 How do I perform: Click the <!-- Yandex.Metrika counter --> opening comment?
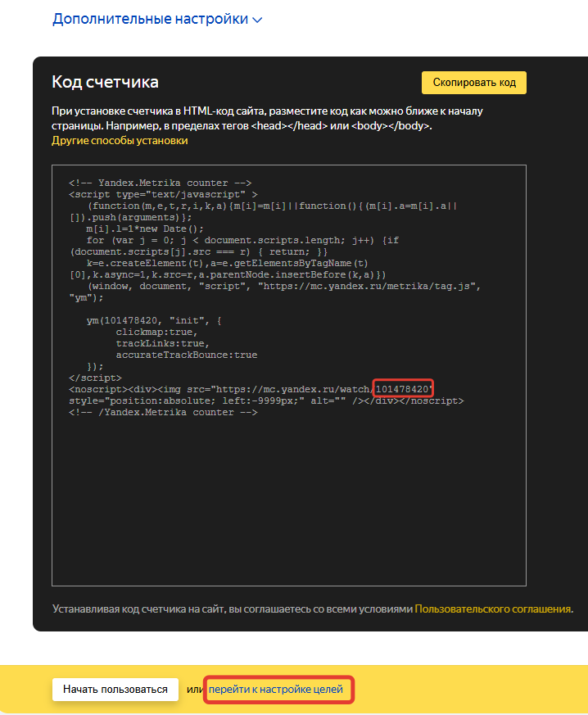coord(160,183)
